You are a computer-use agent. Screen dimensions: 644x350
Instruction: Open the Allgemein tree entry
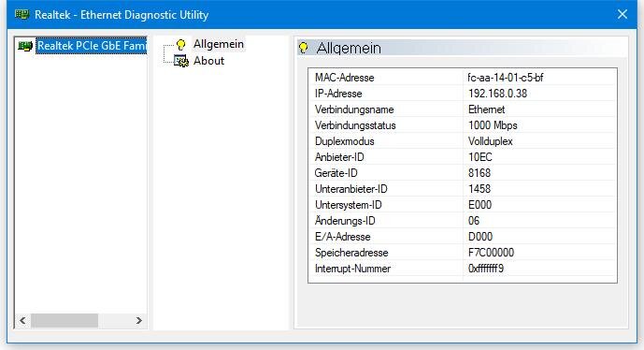pyautogui.click(x=219, y=44)
